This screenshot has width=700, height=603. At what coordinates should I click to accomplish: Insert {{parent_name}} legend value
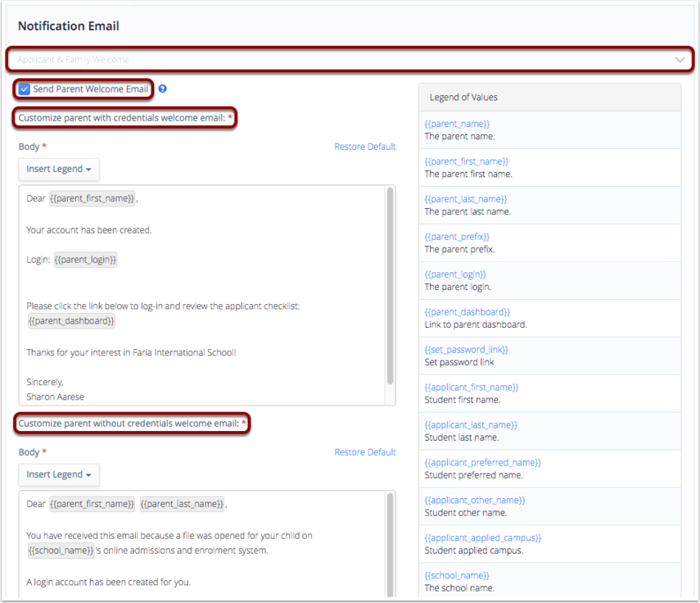[457, 124]
